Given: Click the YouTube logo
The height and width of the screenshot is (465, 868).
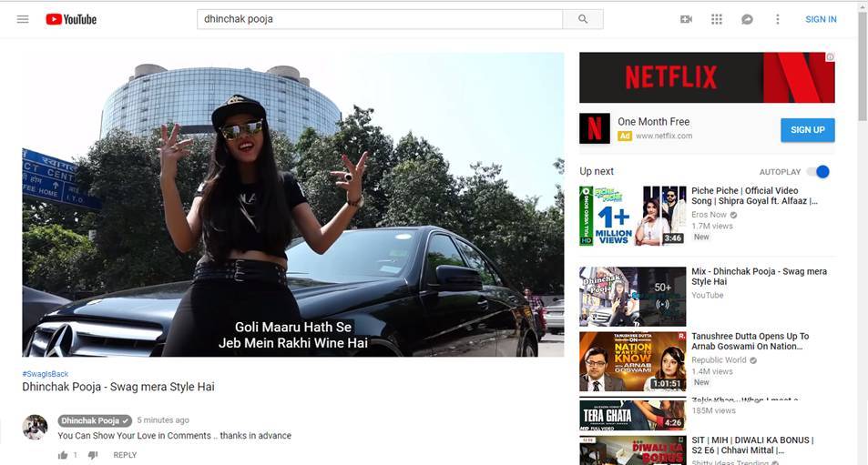Looking at the screenshot, I should pos(71,19).
